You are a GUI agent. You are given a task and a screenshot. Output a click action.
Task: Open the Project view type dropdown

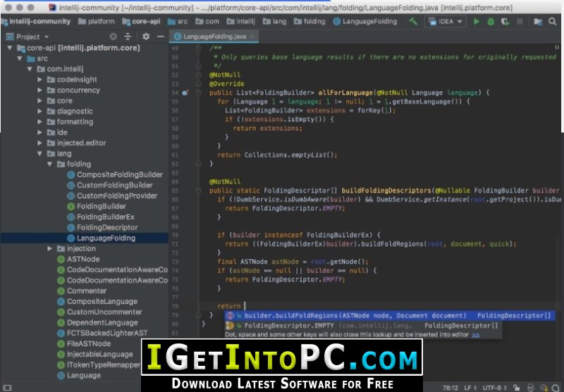tap(32, 37)
